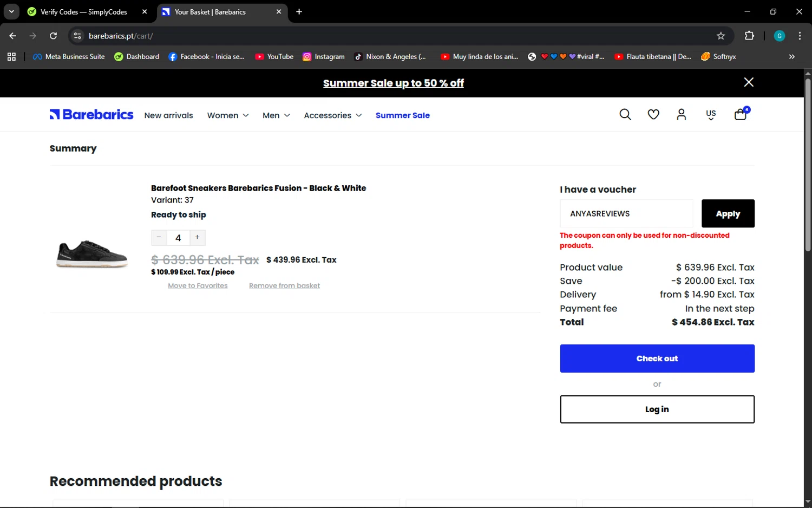This screenshot has width=812, height=508.
Task: View site information icon in address bar
Action: (x=77, y=36)
